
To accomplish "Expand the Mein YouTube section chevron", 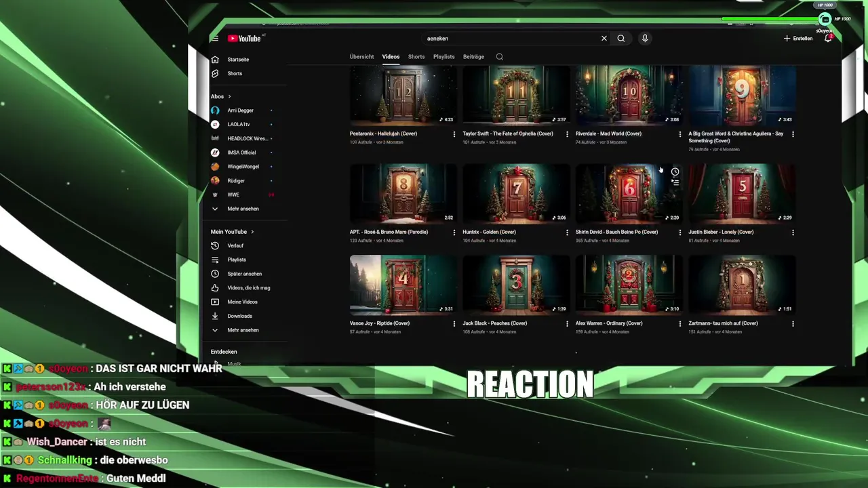I will [252, 232].
